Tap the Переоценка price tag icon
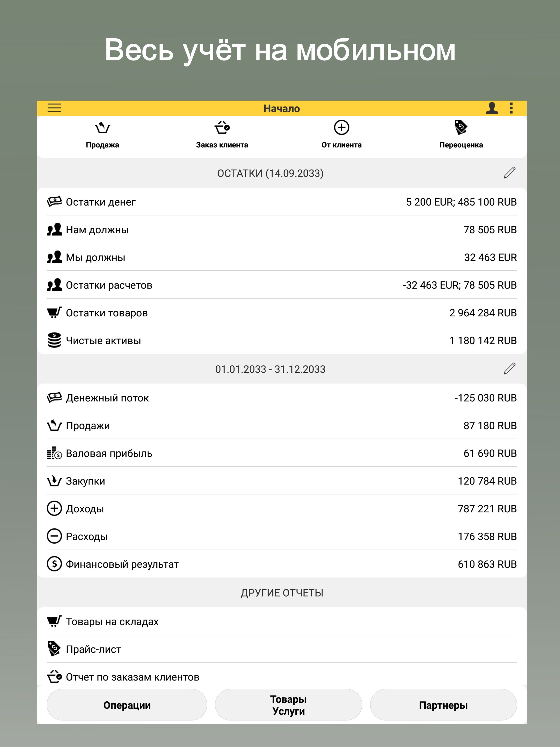Screen dimensions: 560x747 (461, 127)
